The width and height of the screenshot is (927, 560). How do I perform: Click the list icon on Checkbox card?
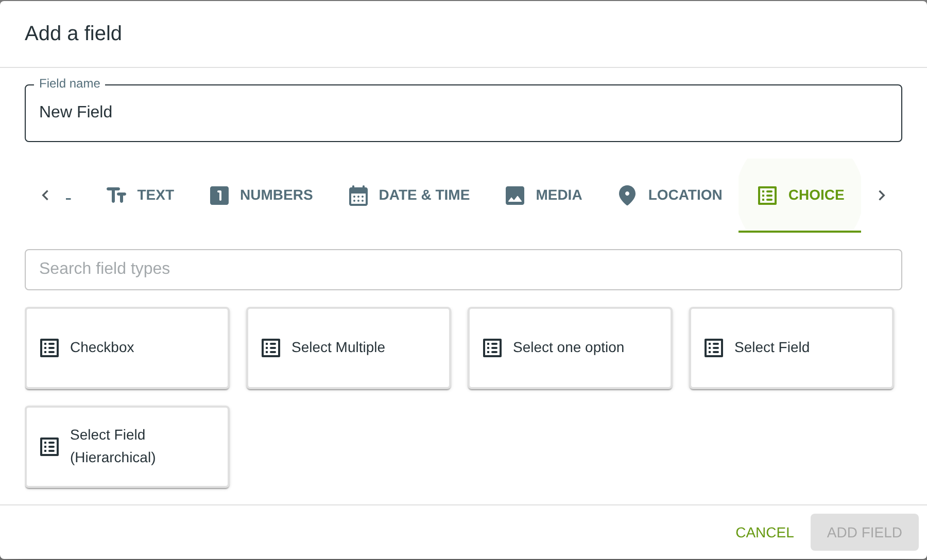pos(49,348)
